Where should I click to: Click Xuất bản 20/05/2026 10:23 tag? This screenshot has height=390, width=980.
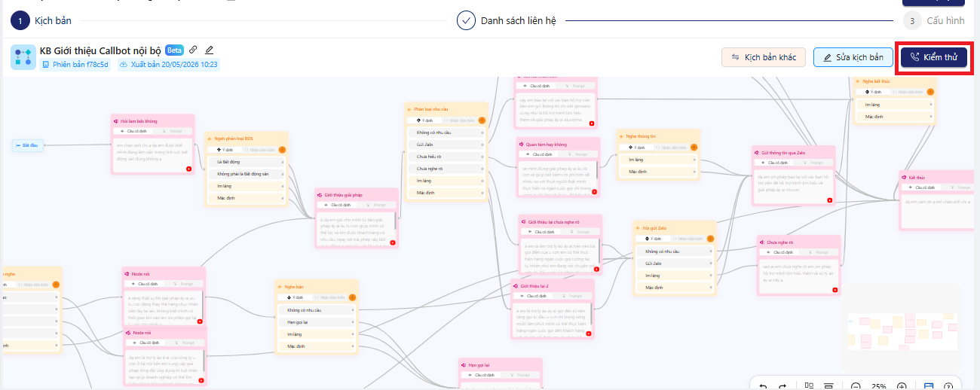(x=168, y=65)
